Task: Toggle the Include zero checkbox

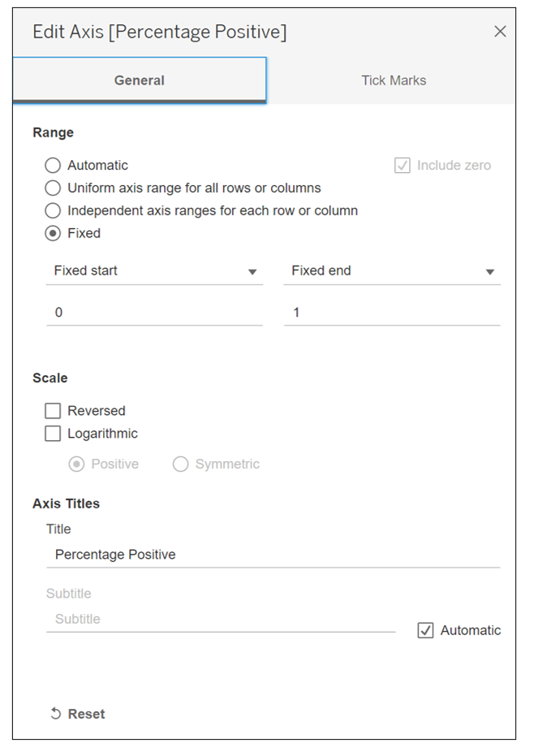Action: 403,166
